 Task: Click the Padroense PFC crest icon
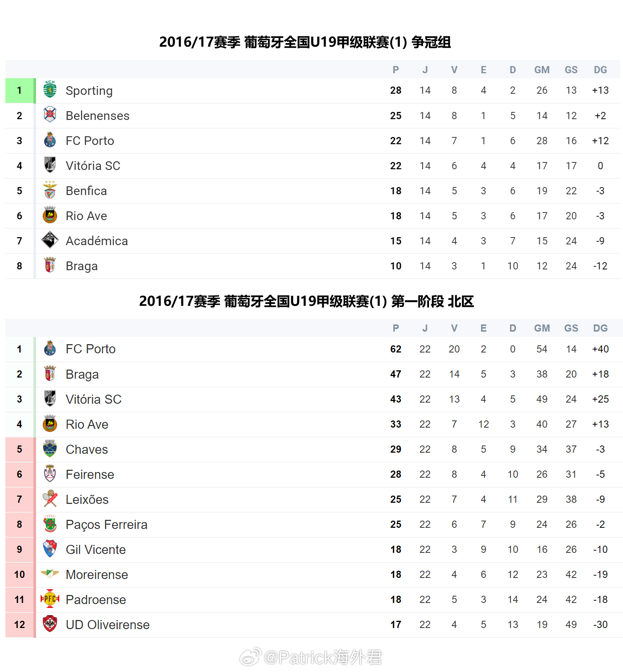pos(50,599)
